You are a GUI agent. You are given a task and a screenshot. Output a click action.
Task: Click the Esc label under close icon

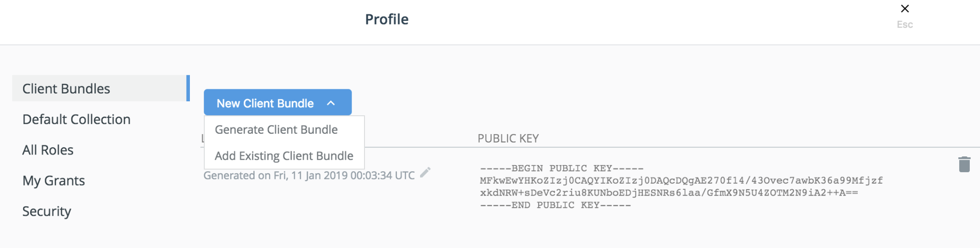(905, 25)
